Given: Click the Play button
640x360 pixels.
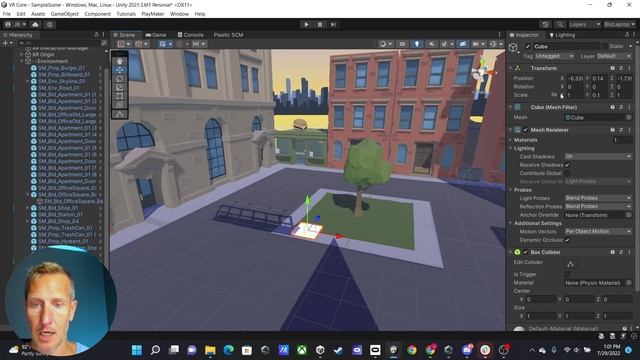Looking at the screenshot, I should tap(307, 24).
